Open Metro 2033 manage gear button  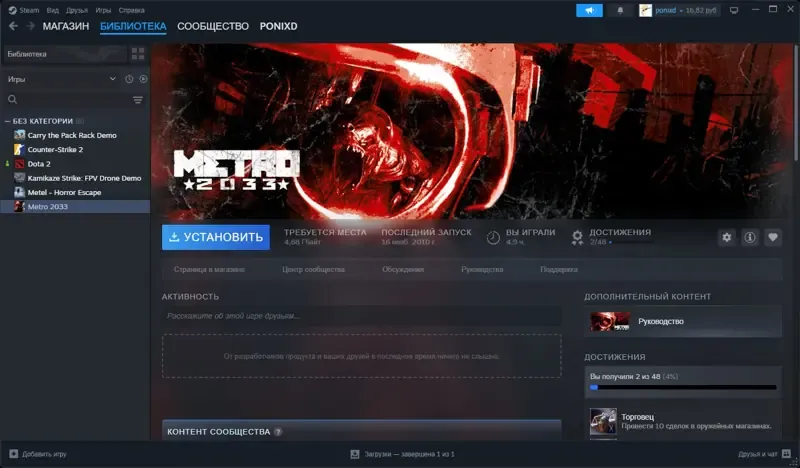coord(727,237)
